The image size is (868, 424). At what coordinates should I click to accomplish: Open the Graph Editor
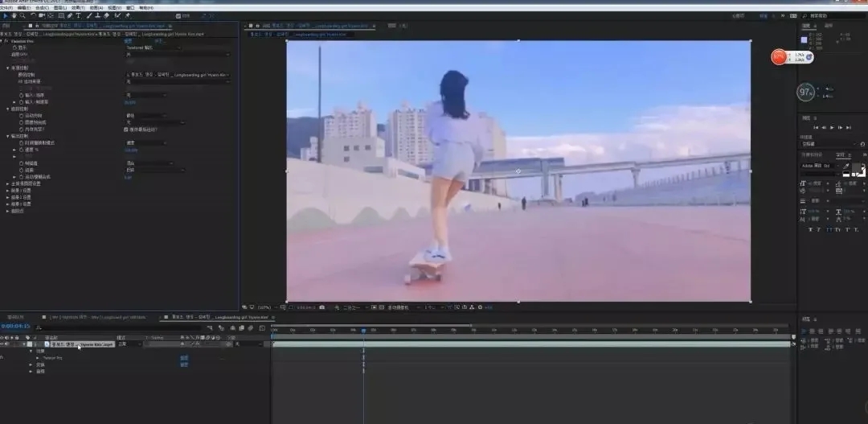[x=262, y=328]
